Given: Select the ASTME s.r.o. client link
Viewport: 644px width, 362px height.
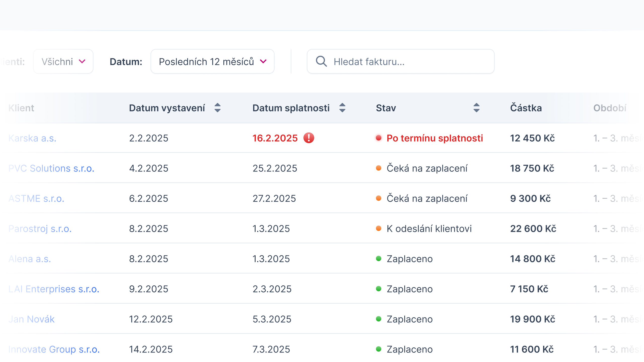Looking at the screenshot, I should [36, 198].
